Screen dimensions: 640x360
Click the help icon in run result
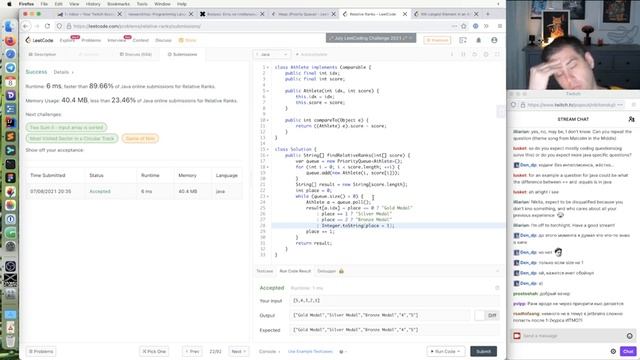click(x=497, y=288)
